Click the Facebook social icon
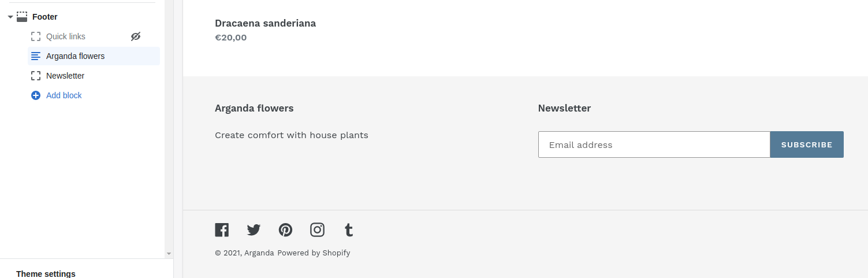 tap(222, 230)
